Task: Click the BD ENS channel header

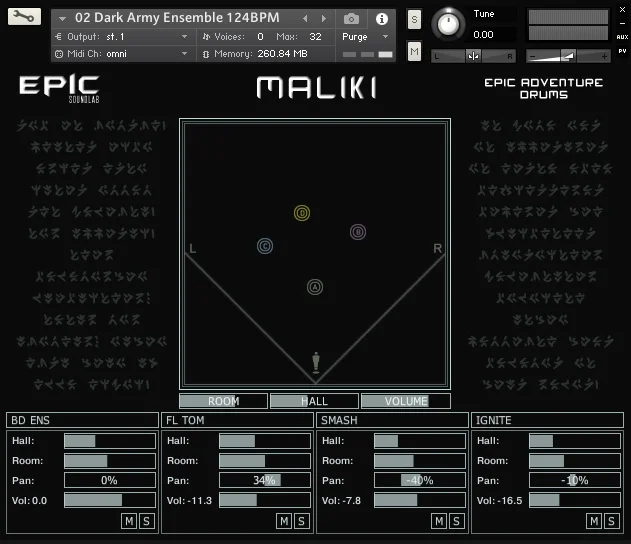Action: (82, 420)
